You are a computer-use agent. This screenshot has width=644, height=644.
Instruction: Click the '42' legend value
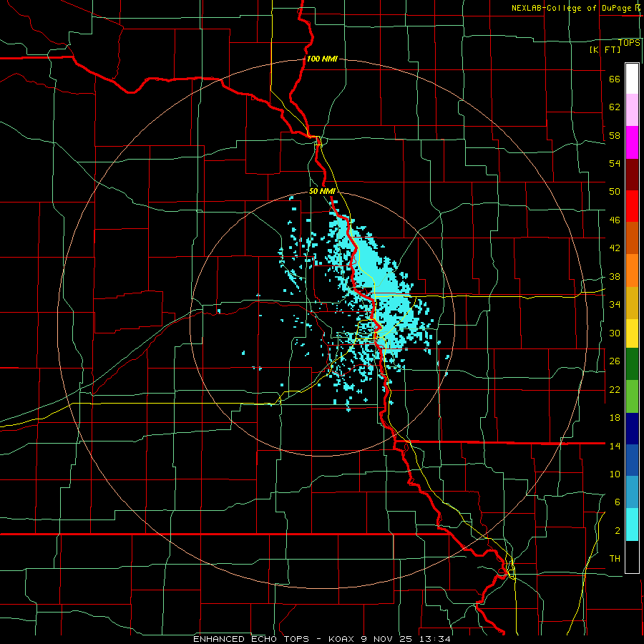pyautogui.click(x=615, y=248)
